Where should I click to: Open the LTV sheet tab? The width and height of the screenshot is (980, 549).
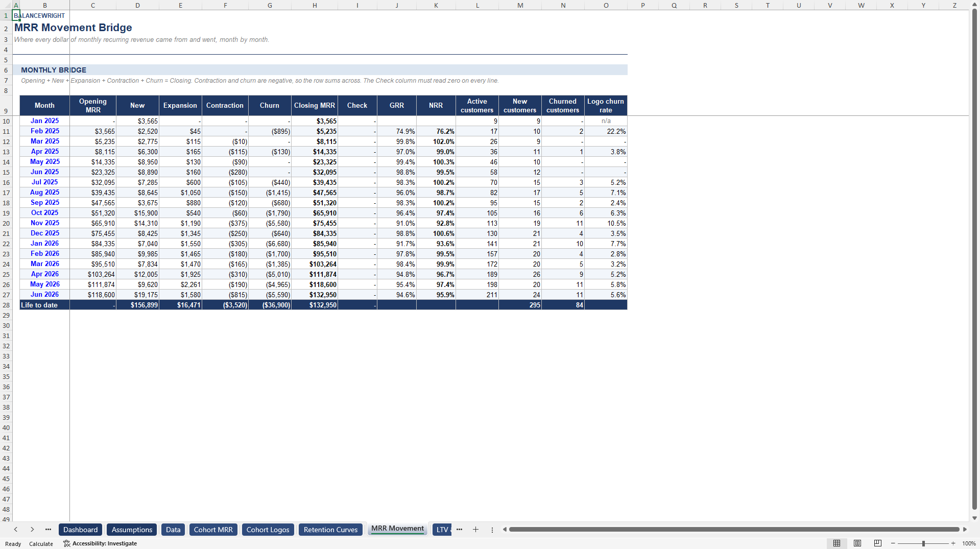click(x=442, y=530)
